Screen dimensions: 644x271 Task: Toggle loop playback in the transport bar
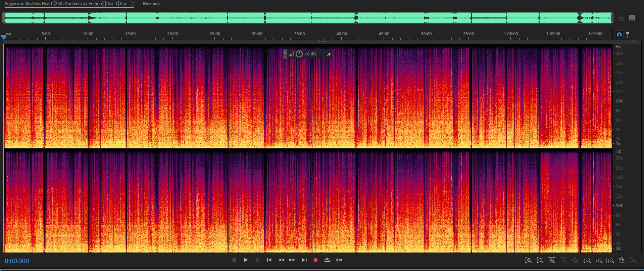pos(327,260)
